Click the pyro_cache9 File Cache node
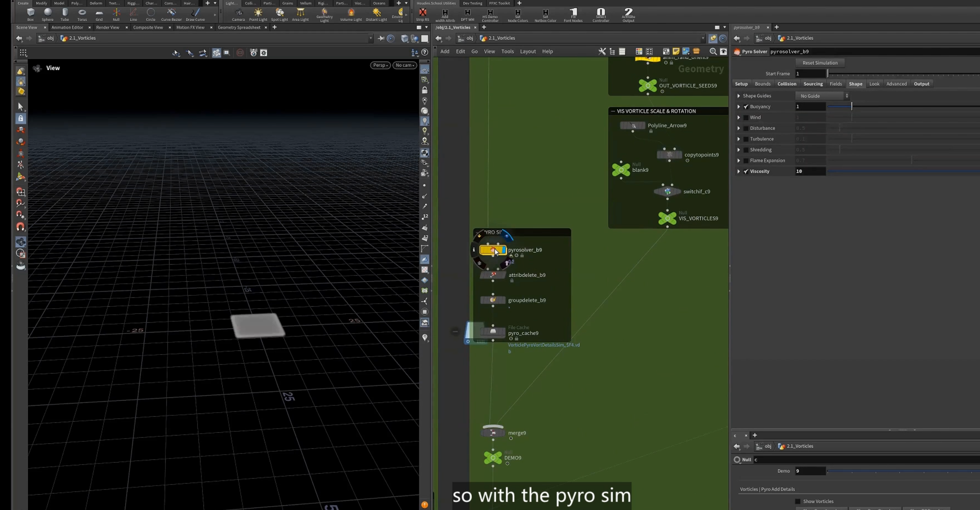The image size is (980, 510). coord(493,331)
